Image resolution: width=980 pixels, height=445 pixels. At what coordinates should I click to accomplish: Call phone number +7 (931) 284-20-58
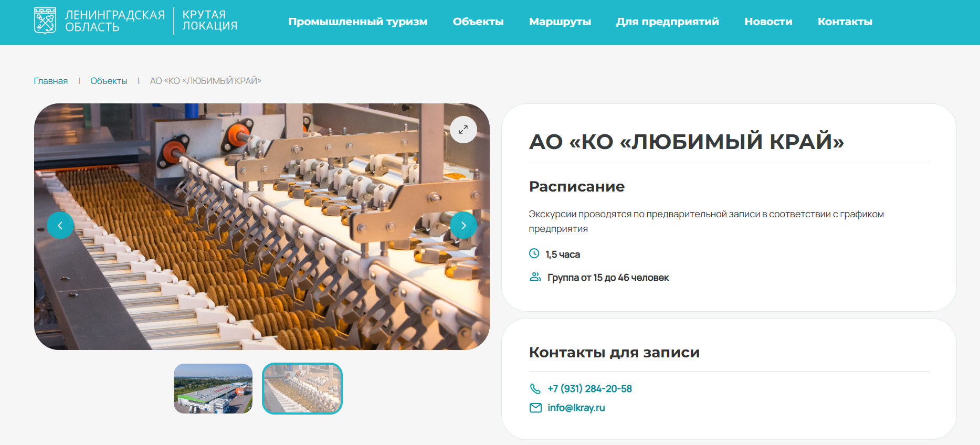589,389
